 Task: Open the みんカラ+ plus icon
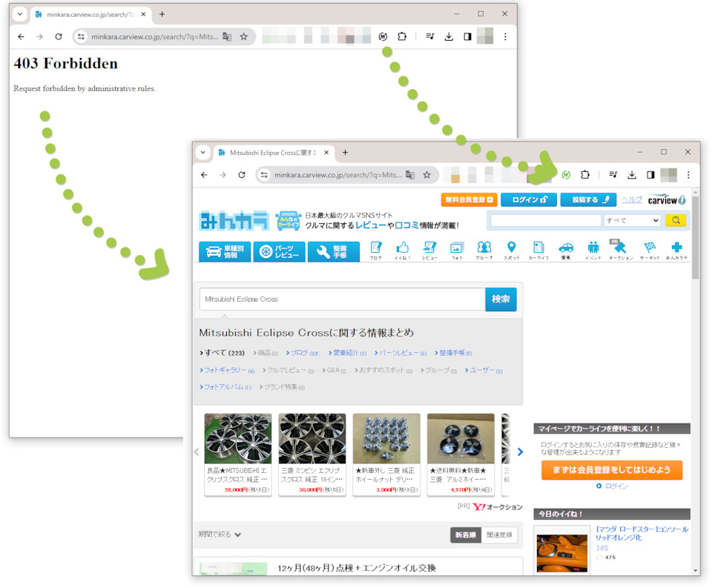tap(676, 250)
